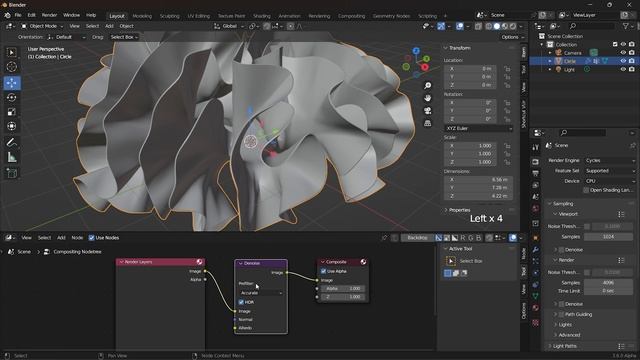Click Compositing Nodetree breadcrumb

click(78, 252)
